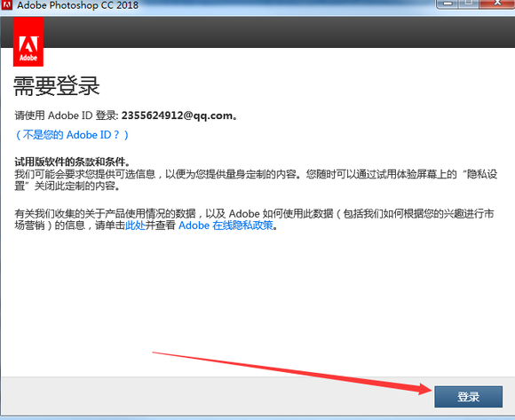Select the 2355624912@qq.com email text
Image resolution: width=515 pixels, height=420 pixels.
(x=178, y=115)
